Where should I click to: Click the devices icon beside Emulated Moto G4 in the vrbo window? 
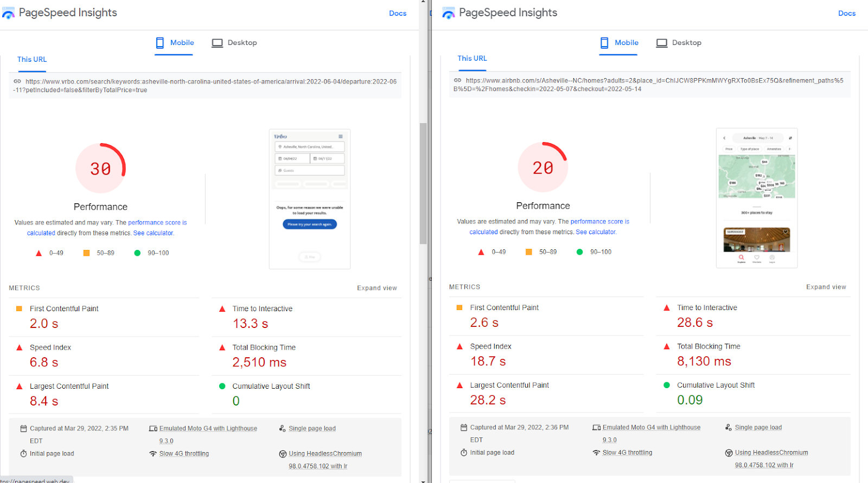[x=153, y=429]
